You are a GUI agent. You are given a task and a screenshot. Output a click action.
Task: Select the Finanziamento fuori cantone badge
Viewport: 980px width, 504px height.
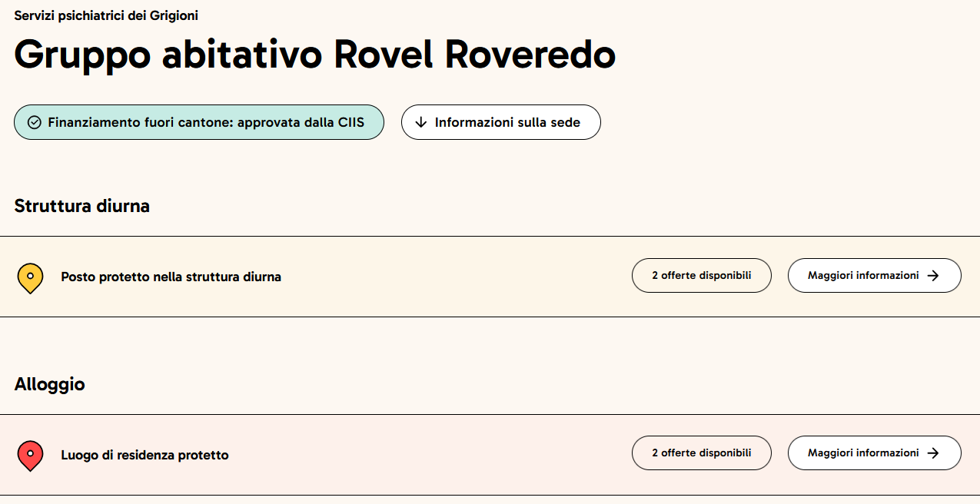[198, 122]
